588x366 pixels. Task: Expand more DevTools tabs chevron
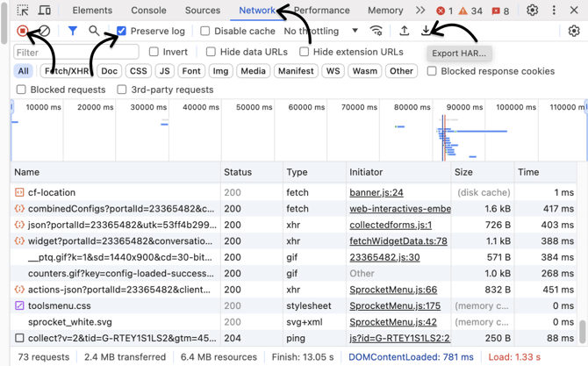[420, 11]
